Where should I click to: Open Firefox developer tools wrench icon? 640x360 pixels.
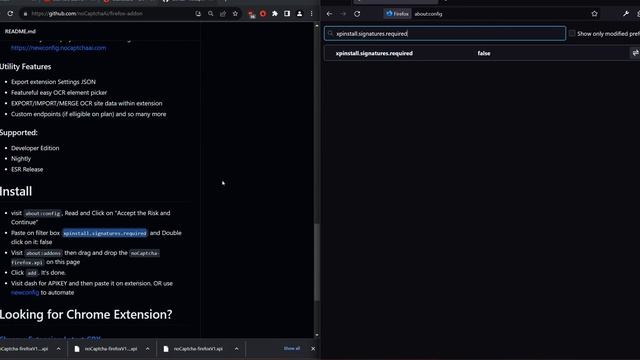pos(626,13)
